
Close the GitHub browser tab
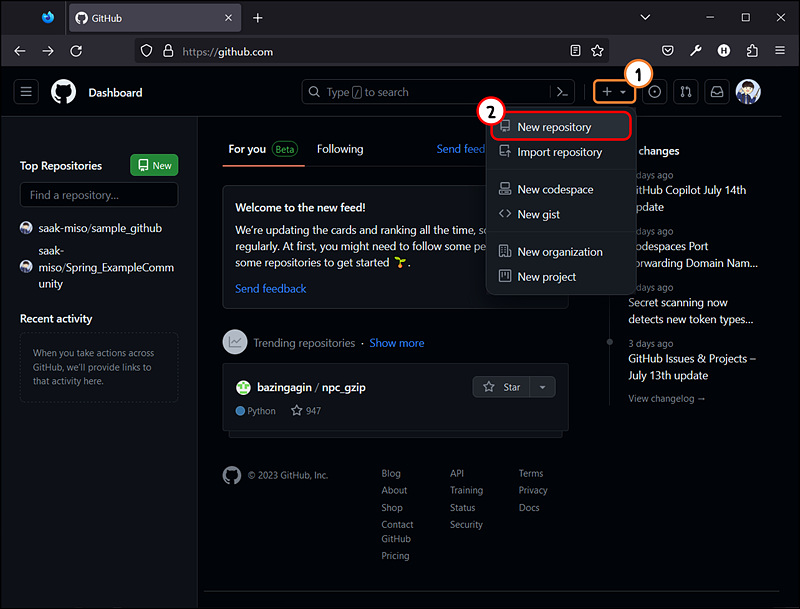pyautogui.click(x=228, y=18)
